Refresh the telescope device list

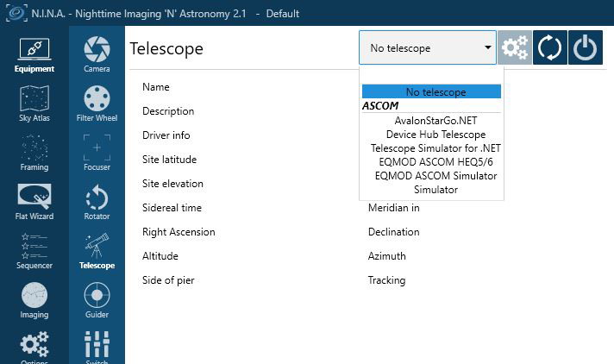click(x=550, y=47)
